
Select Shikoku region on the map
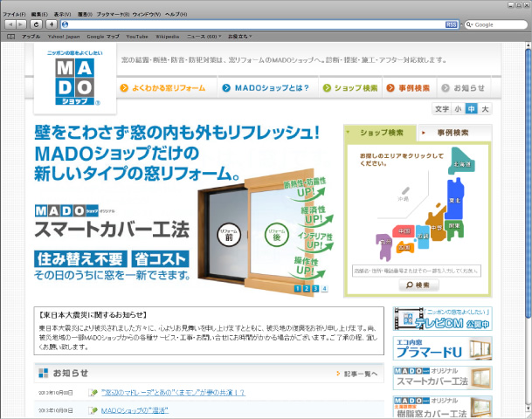pyautogui.click(x=404, y=247)
